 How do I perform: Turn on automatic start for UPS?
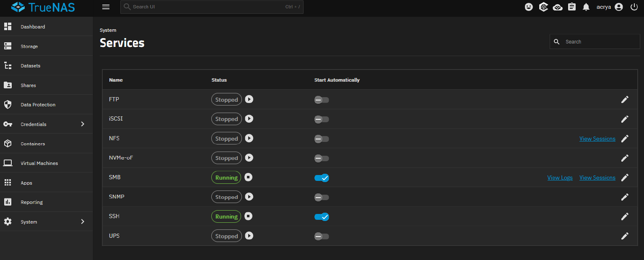point(322,236)
